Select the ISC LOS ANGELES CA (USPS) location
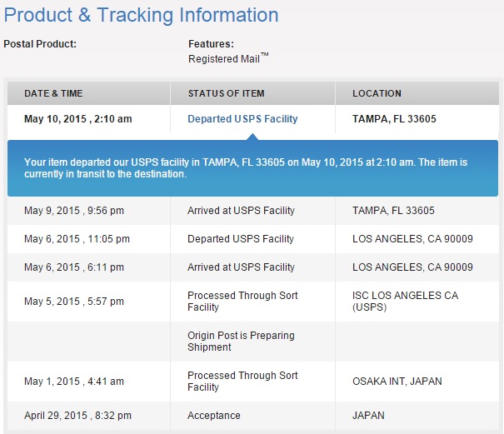The height and width of the screenshot is (434, 504). (406, 302)
